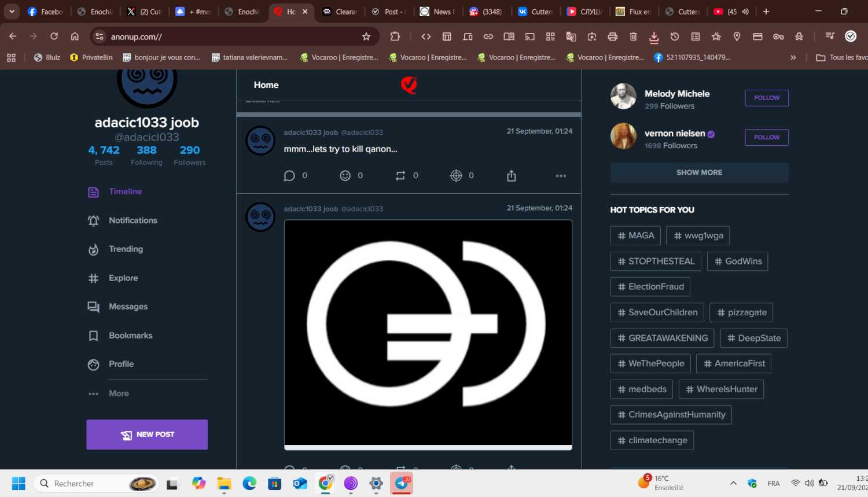Bookmark this page with the star icon

click(x=366, y=36)
